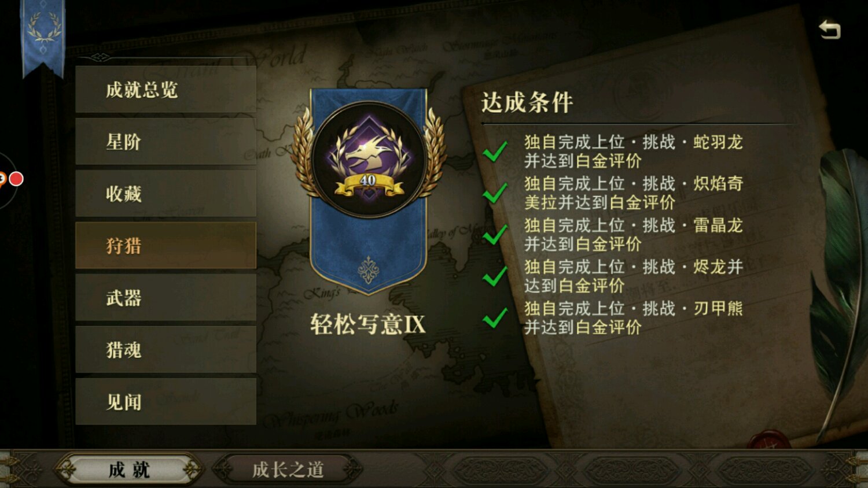Click the dragon emblem achievement badge

point(369,159)
